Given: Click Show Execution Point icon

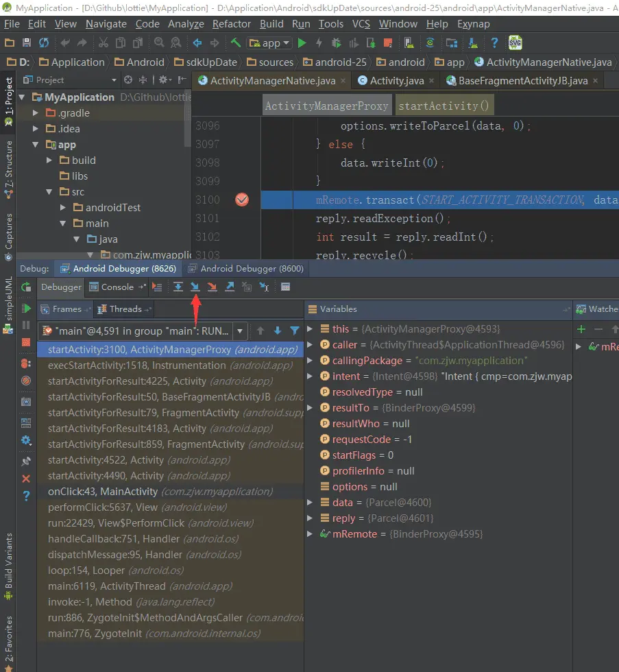Looking at the screenshot, I should 157,287.
